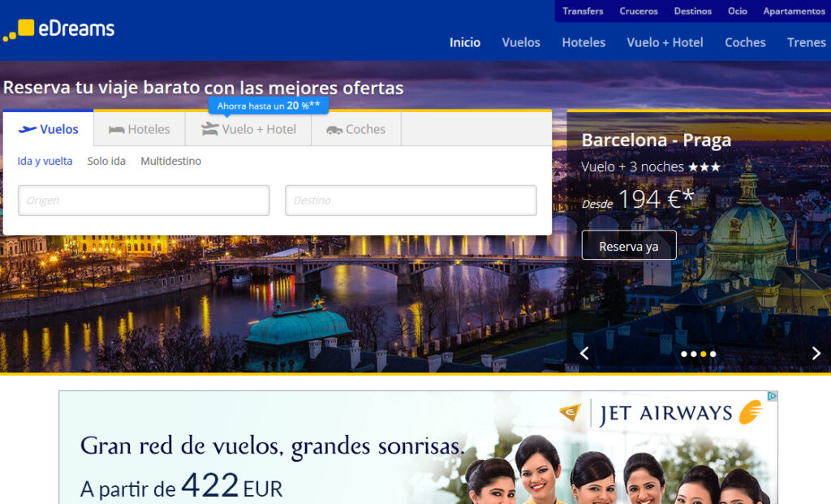
Task: Click the Origen input field
Action: (x=144, y=200)
